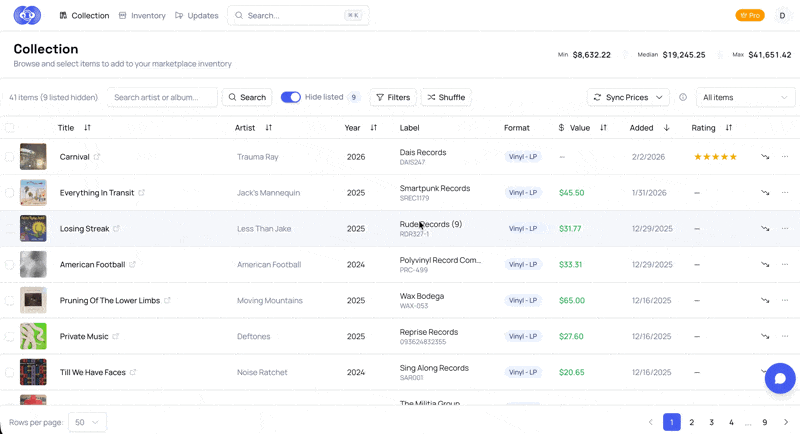Image resolution: width=800 pixels, height=434 pixels.
Task: Switch to the Inventory tab
Action: click(142, 16)
